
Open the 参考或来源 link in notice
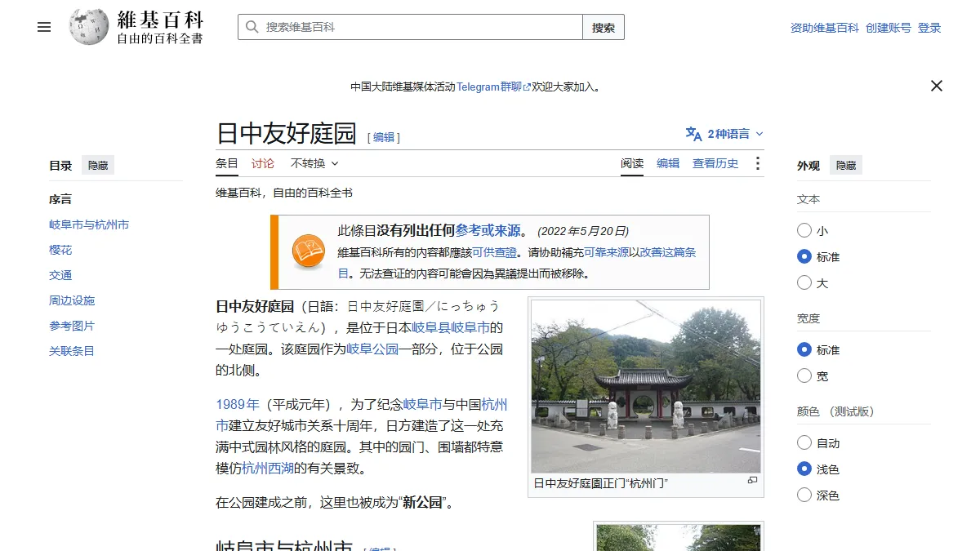coord(488,231)
